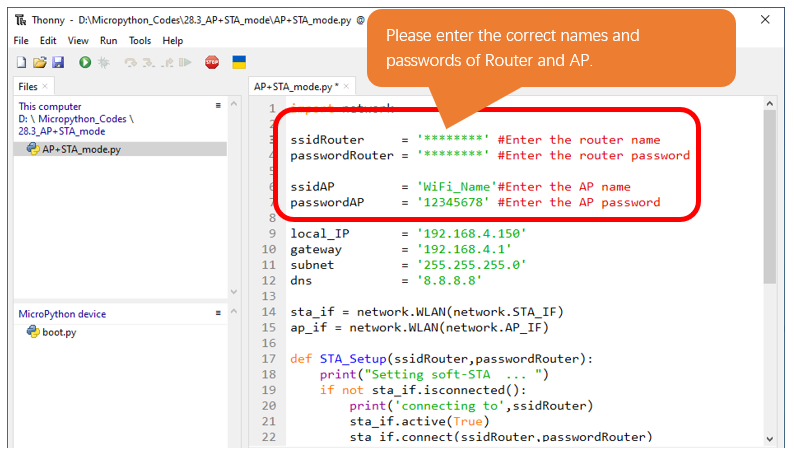Click the This computer link
This screenshot has width=794, height=455.
tap(50, 106)
